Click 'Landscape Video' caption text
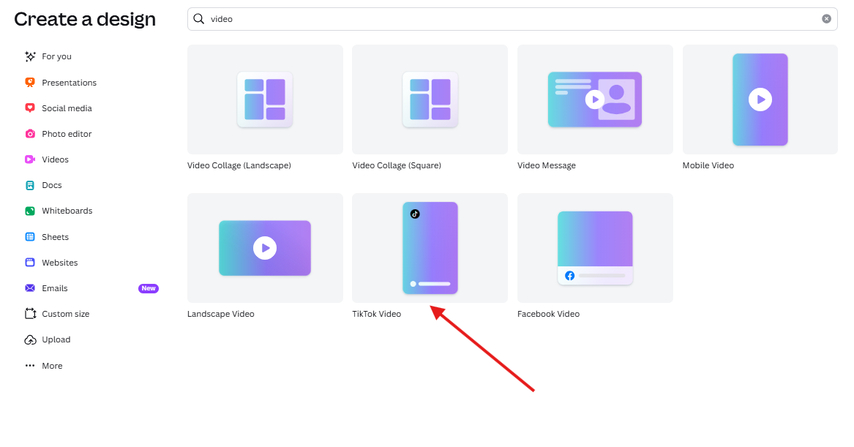The image size is (854, 447). click(221, 314)
